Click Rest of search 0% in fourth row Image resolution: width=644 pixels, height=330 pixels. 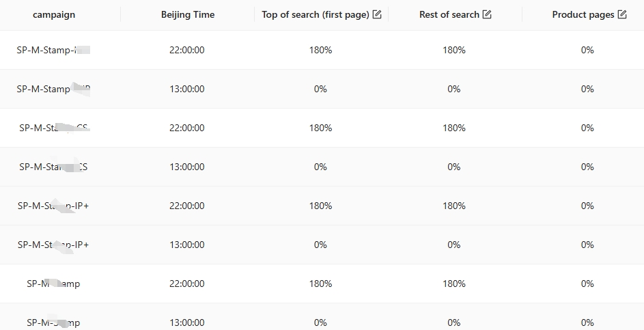click(454, 167)
